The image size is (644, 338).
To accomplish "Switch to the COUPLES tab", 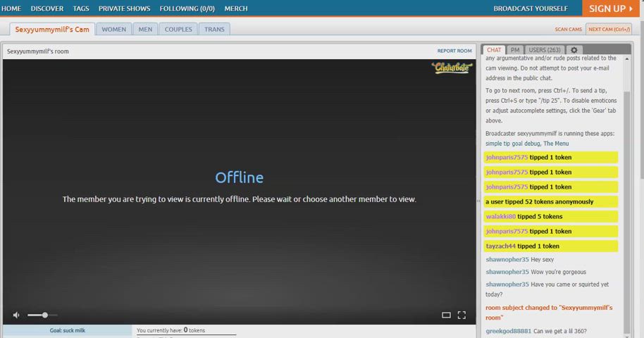I will pyautogui.click(x=178, y=29).
